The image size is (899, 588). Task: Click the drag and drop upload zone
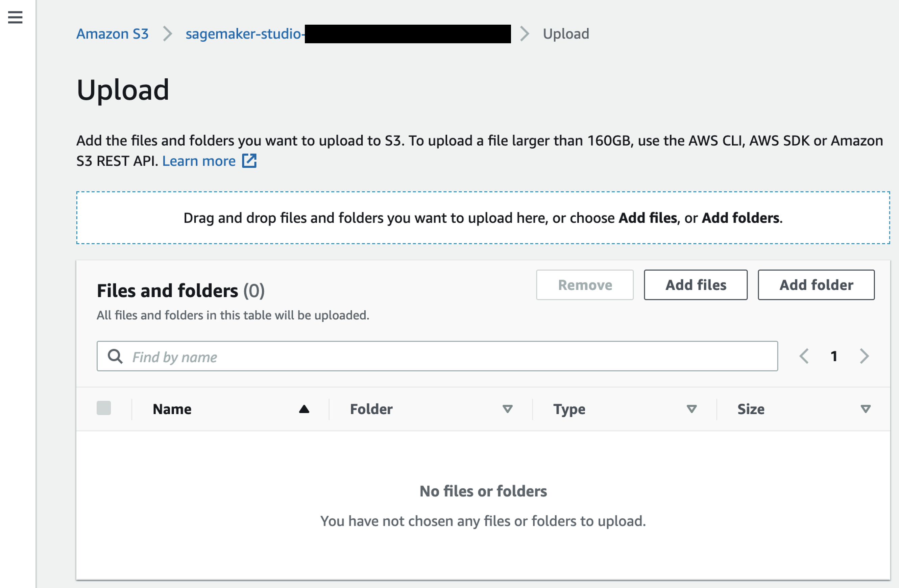coord(483,218)
